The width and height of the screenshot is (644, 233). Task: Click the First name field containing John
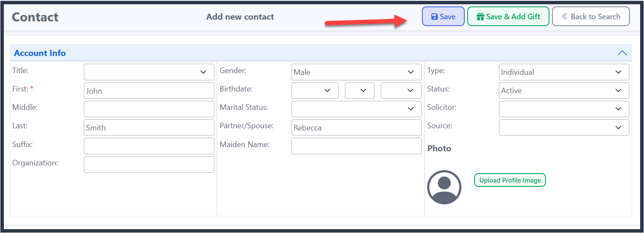click(149, 91)
